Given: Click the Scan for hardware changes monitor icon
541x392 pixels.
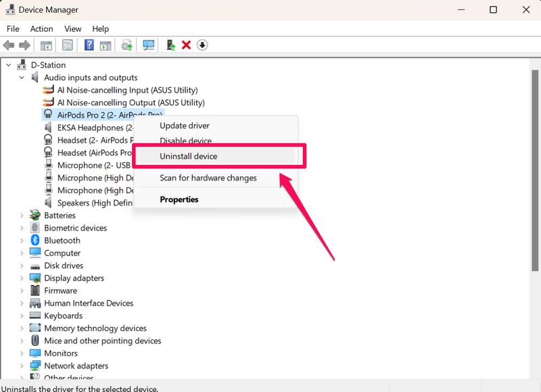Looking at the screenshot, I should point(149,45).
